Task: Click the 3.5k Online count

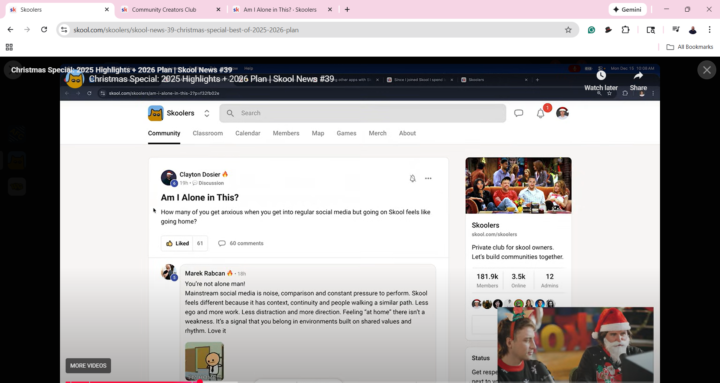Action: click(518, 280)
